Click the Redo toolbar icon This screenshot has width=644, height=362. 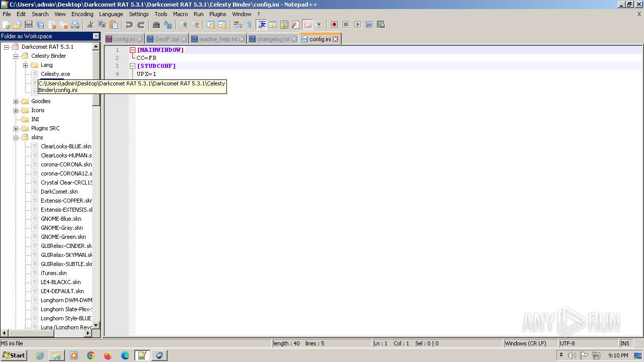click(141, 25)
